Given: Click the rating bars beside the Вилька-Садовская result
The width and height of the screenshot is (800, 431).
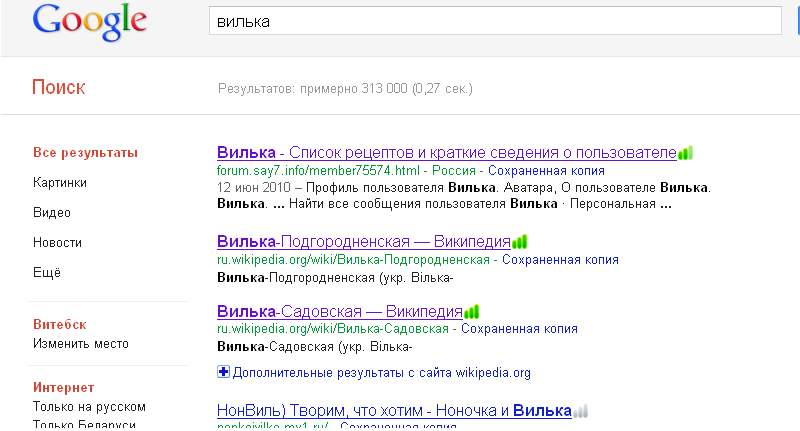Looking at the screenshot, I should 471,311.
